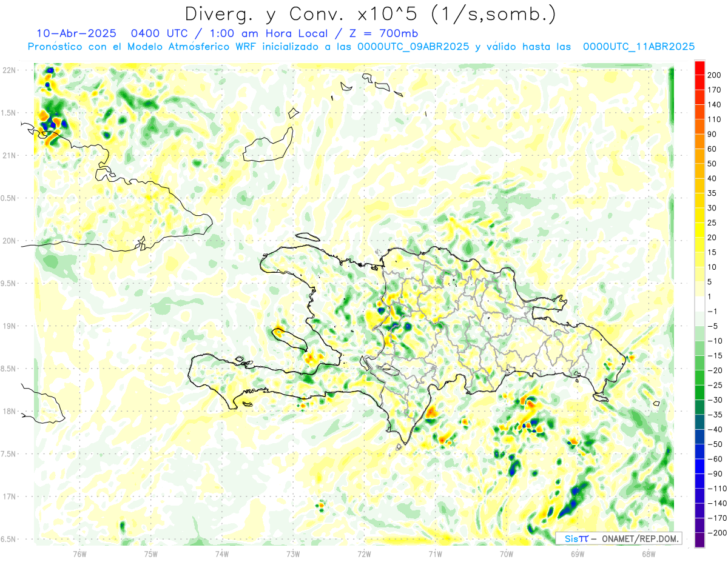
Task: Click the initialization time '0000UTC_09ABR2025'
Action: 413,46
